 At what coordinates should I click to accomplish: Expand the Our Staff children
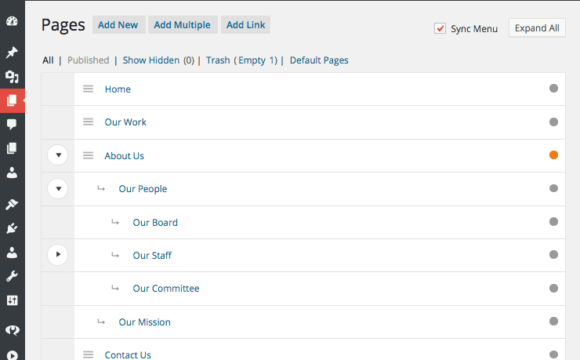coord(58,255)
